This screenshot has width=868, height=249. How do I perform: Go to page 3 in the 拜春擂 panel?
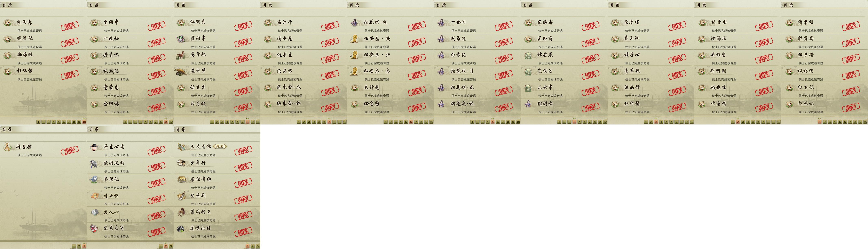point(84,246)
